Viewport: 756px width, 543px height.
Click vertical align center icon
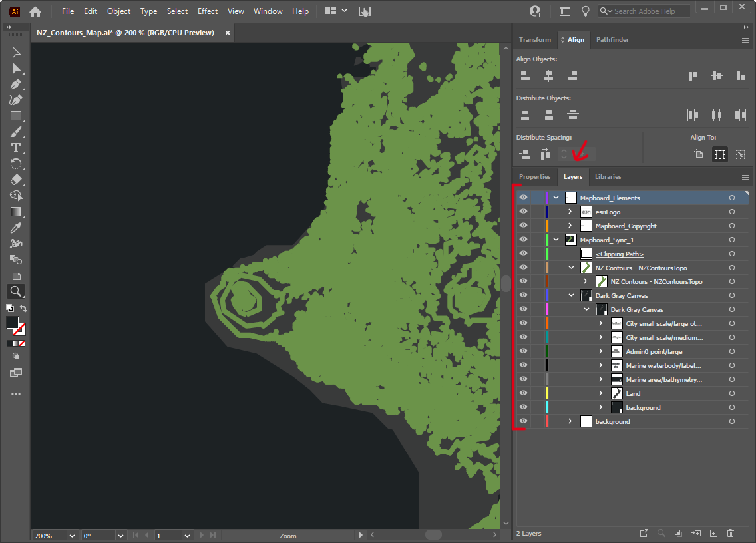tap(717, 76)
